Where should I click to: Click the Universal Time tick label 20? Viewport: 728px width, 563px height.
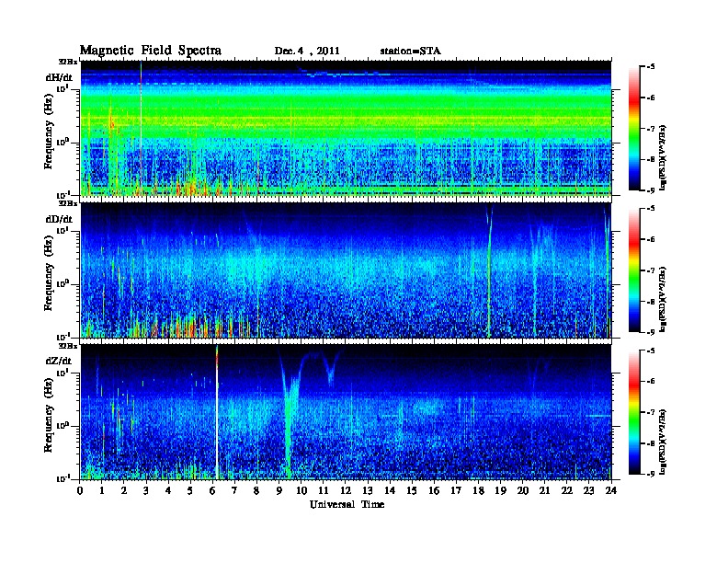[523, 490]
